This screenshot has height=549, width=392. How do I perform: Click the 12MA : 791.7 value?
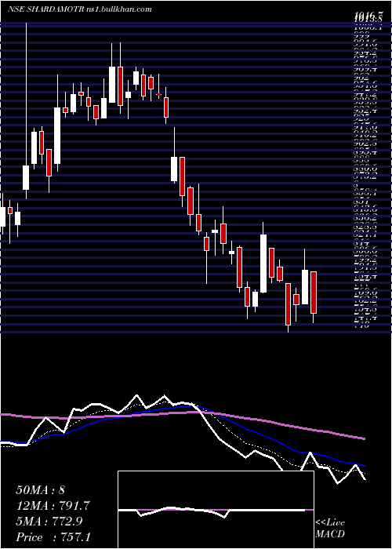coord(53,506)
